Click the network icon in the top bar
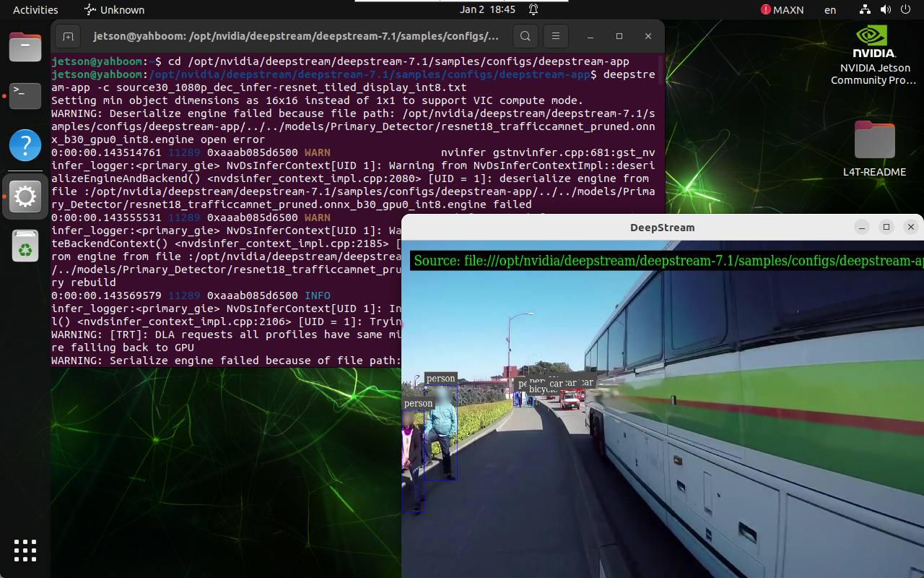Viewport: 924px width, 578px height. tap(864, 10)
